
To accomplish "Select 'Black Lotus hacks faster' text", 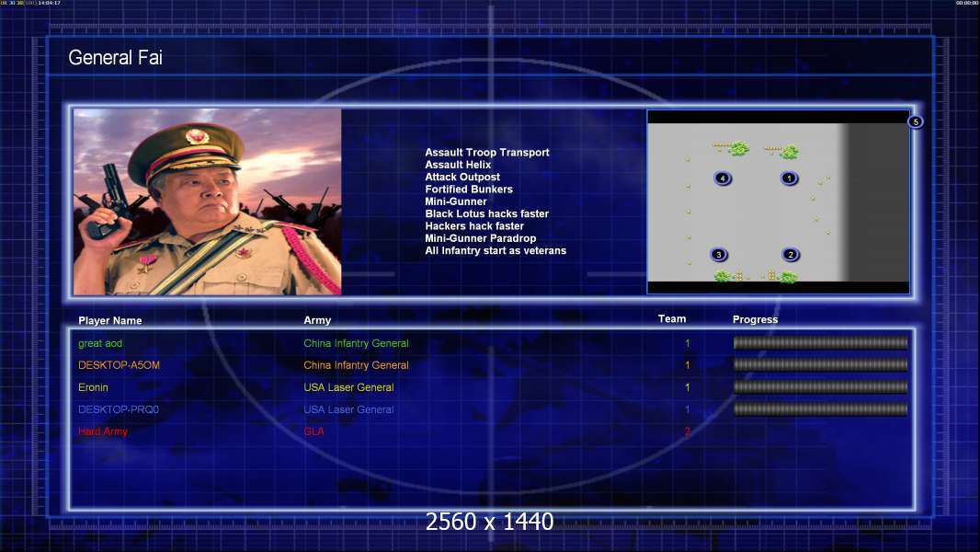I will point(486,213).
